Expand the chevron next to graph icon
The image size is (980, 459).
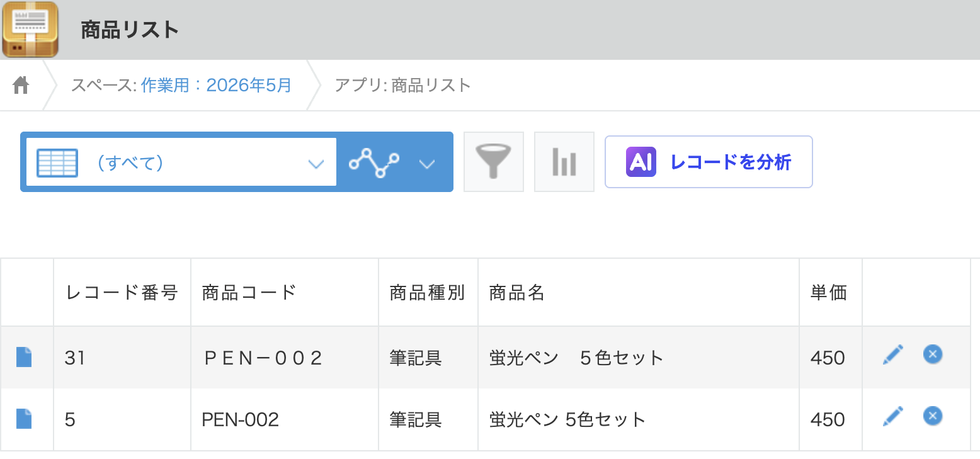pos(427,164)
